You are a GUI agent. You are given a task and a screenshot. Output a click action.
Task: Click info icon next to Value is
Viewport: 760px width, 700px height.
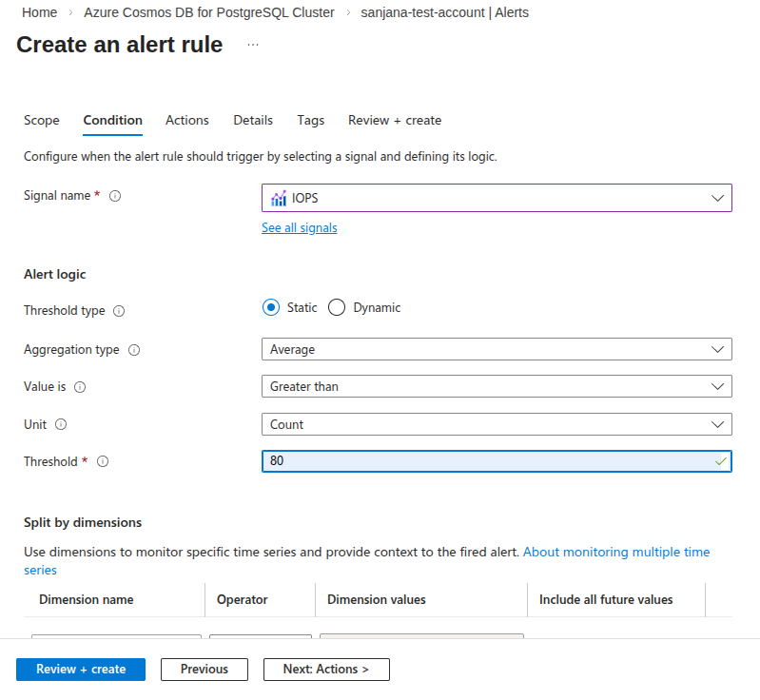(x=80, y=387)
